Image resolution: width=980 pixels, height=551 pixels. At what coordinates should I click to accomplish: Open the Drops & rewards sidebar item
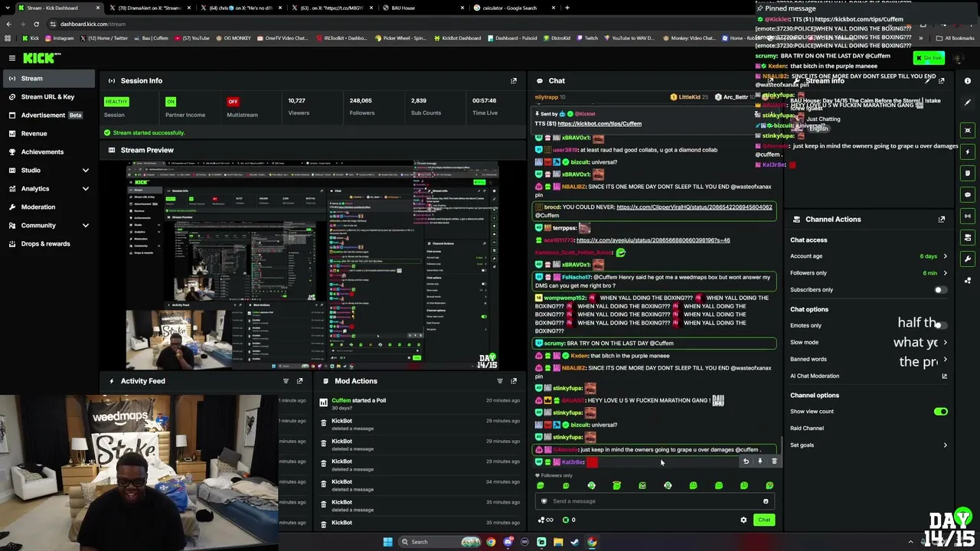coord(49,244)
